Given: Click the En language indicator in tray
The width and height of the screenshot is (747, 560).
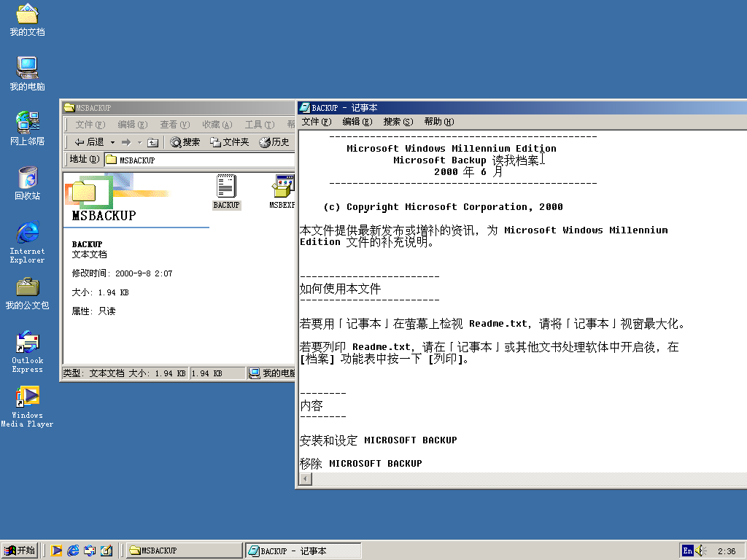Looking at the screenshot, I should click(687, 551).
